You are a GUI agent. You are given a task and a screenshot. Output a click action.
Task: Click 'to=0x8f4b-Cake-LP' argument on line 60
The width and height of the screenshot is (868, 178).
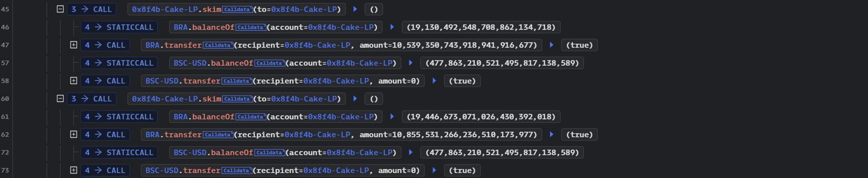click(299, 99)
